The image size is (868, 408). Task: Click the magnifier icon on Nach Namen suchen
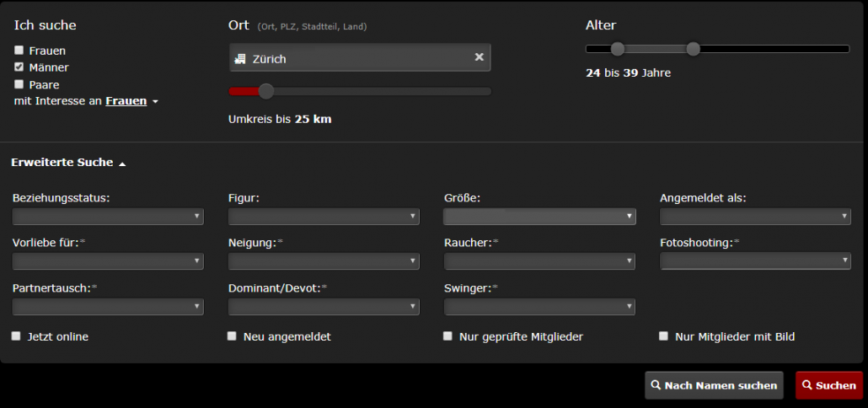[x=656, y=385]
